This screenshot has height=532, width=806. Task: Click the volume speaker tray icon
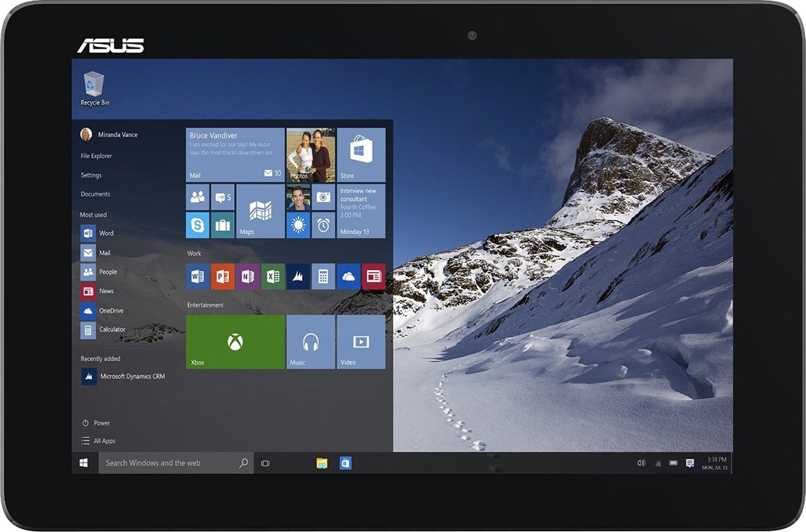(x=641, y=463)
